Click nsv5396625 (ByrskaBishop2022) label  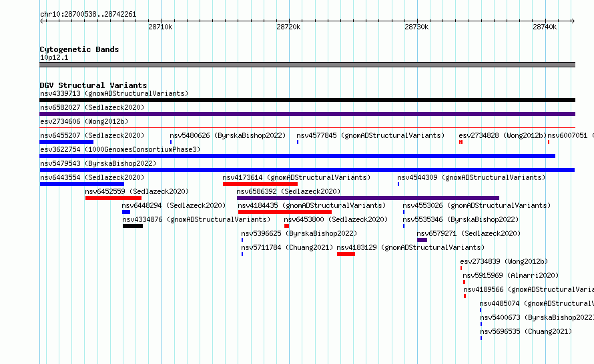[299, 233]
